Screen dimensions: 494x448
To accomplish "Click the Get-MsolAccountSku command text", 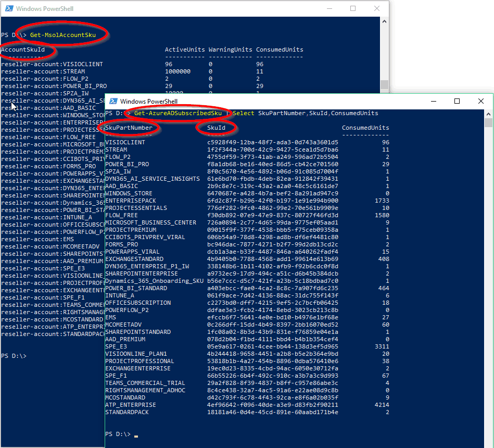I will 62,35.
